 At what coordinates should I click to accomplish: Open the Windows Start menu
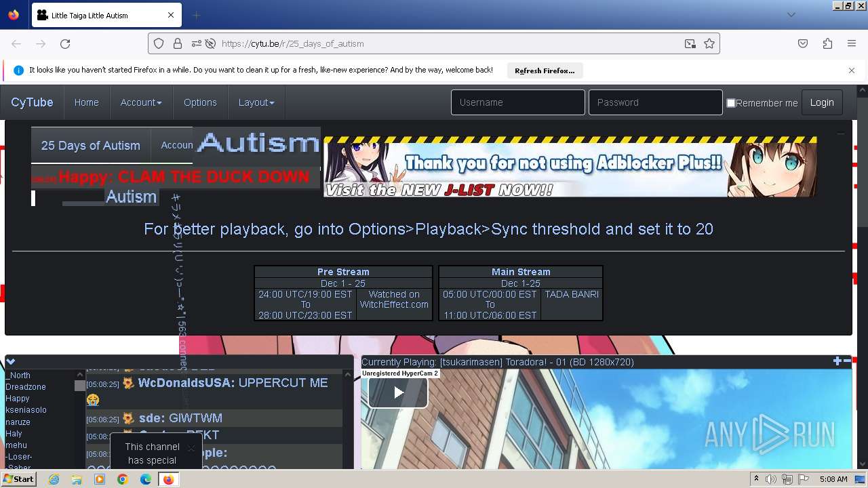pyautogui.click(x=18, y=479)
